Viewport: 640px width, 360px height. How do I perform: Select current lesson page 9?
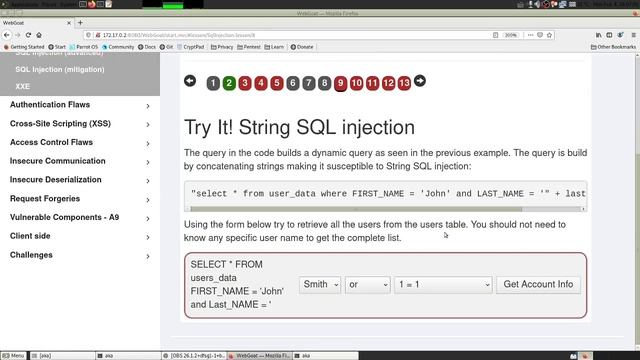[x=340, y=84]
